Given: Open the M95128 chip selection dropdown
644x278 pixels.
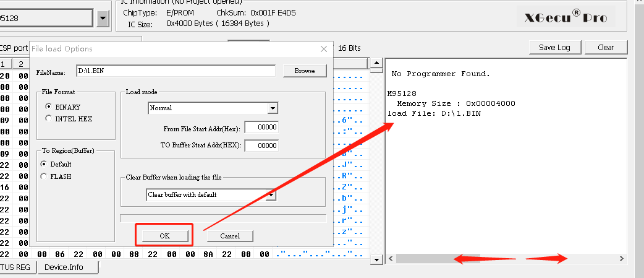Looking at the screenshot, I should (x=103, y=19).
